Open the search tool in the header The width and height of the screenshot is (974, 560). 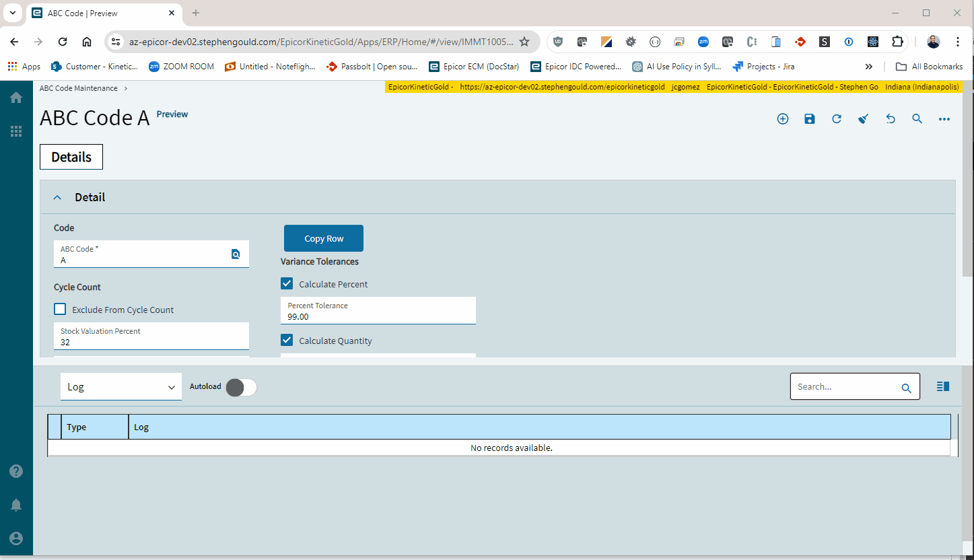click(917, 118)
